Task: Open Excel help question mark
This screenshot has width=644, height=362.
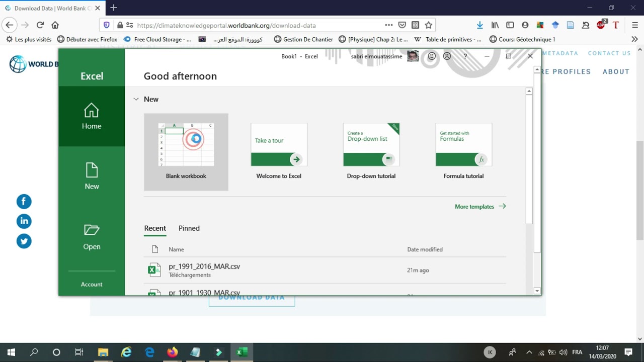Action: pos(465,56)
